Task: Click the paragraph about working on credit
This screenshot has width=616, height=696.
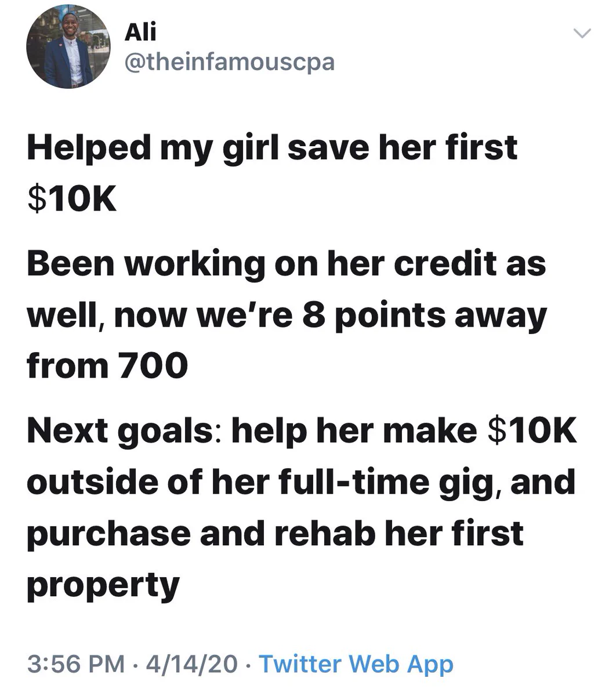Action: (x=287, y=315)
